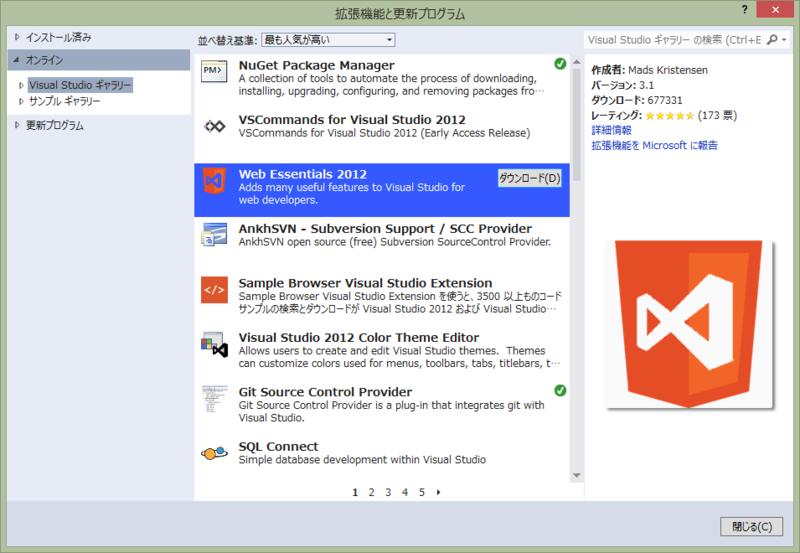This screenshot has height=553, width=800.
Task: Select SQL Connect title
Action: [278, 446]
